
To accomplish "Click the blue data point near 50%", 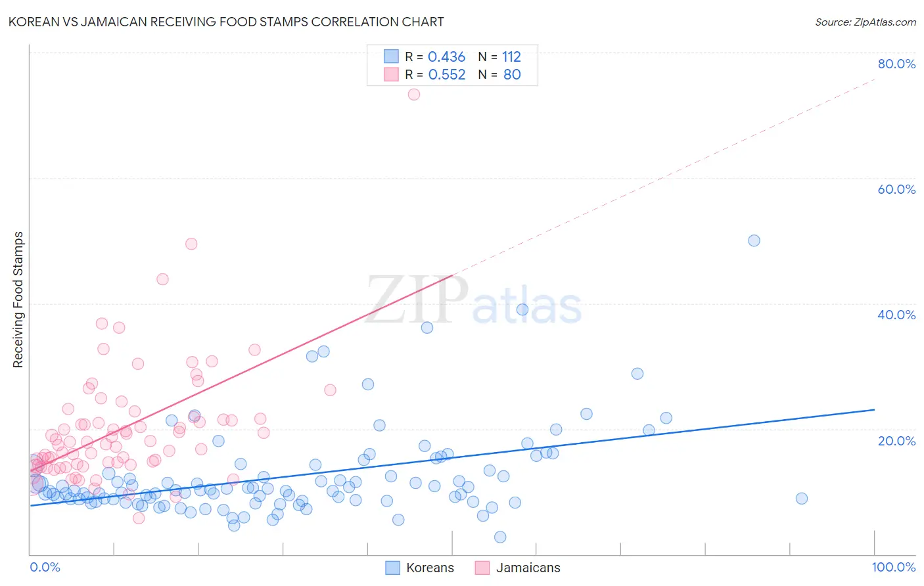I will (x=754, y=240).
